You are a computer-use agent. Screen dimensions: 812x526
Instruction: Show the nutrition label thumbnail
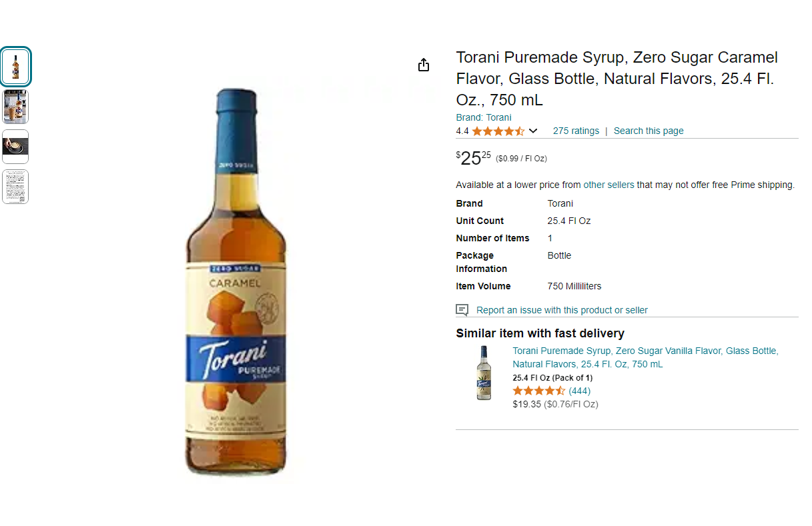point(15,187)
